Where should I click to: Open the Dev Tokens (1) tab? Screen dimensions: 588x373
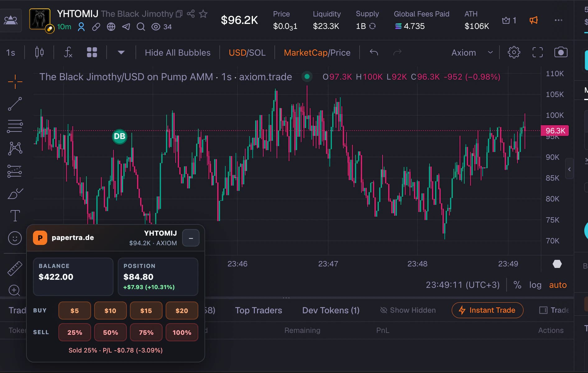331,310
